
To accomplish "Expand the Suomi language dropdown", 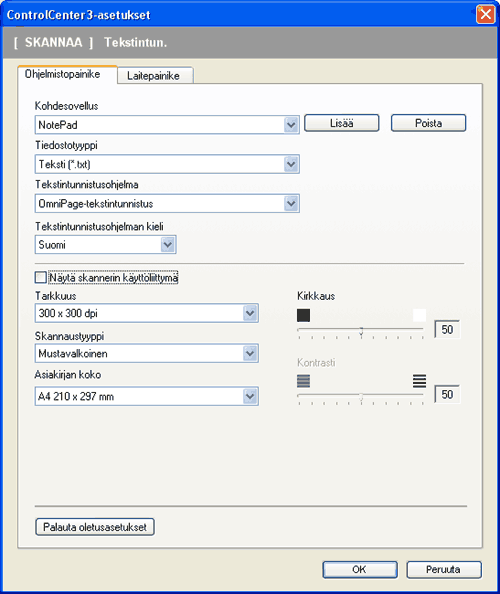I will pos(105,244).
